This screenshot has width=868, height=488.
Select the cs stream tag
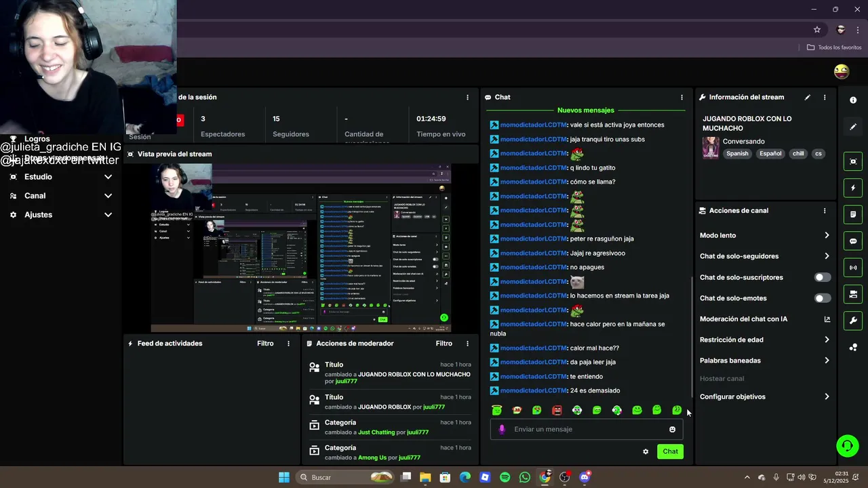tap(818, 153)
